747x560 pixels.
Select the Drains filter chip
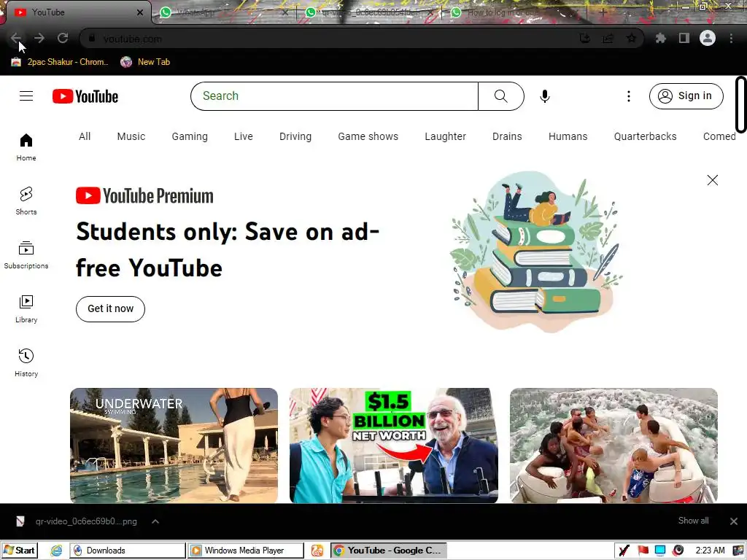(x=507, y=136)
